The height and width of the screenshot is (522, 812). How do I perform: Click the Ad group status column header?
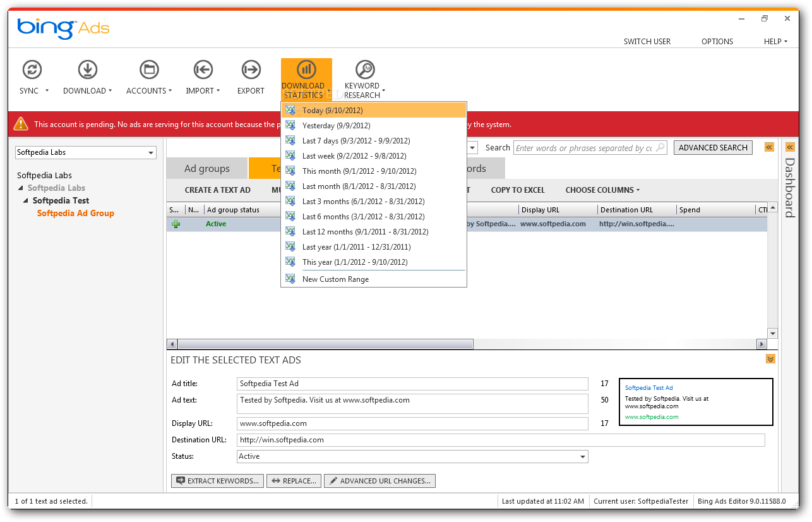click(242, 209)
